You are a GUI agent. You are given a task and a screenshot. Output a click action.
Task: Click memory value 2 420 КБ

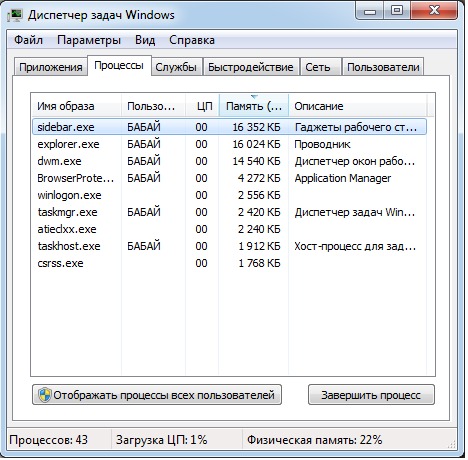[x=259, y=212]
